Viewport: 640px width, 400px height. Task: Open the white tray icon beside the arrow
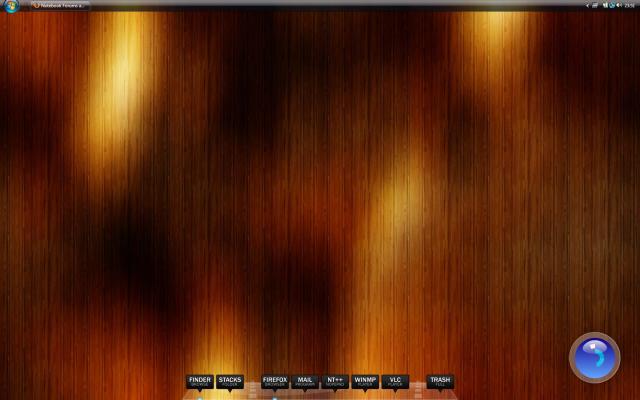point(595,5)
